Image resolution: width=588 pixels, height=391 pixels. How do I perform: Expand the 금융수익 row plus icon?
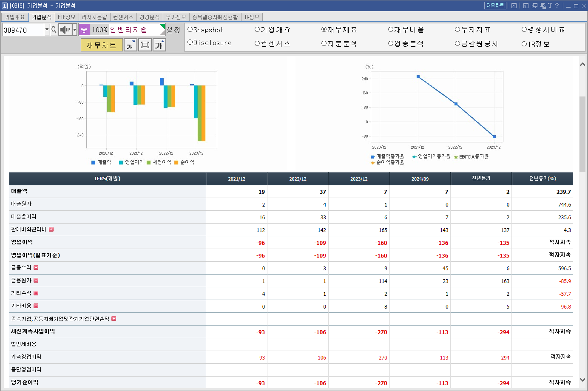click(36, 268)
